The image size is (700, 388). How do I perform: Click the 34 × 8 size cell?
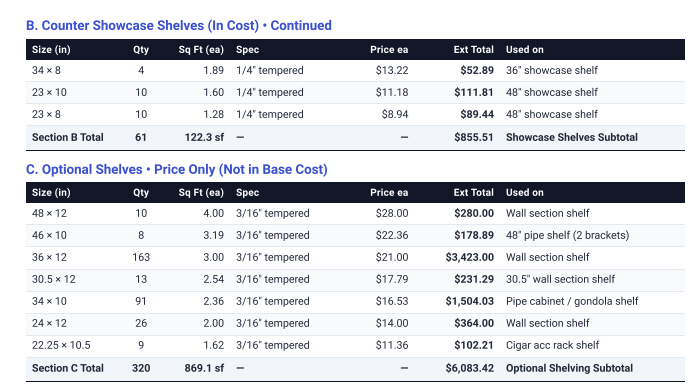click(46, 71)
